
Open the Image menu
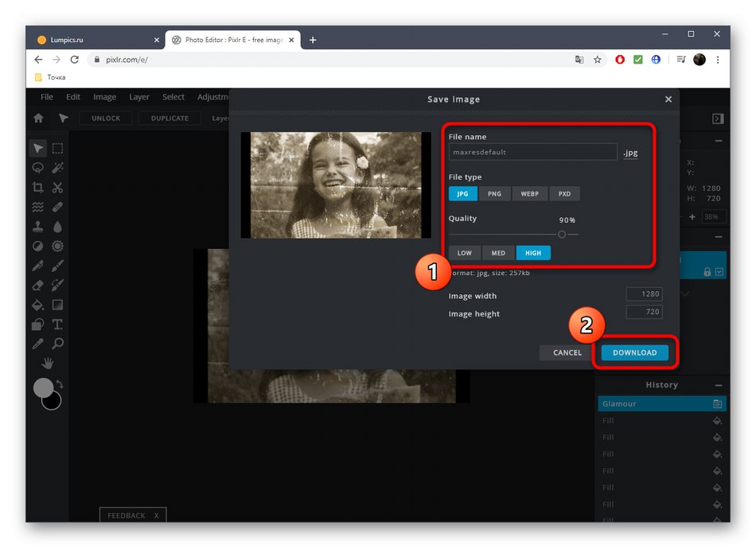(x=104, y=97)
